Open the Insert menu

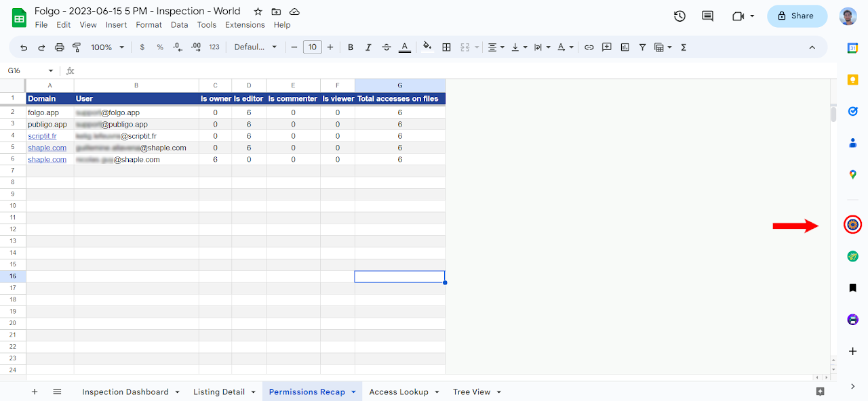point(116,25)
